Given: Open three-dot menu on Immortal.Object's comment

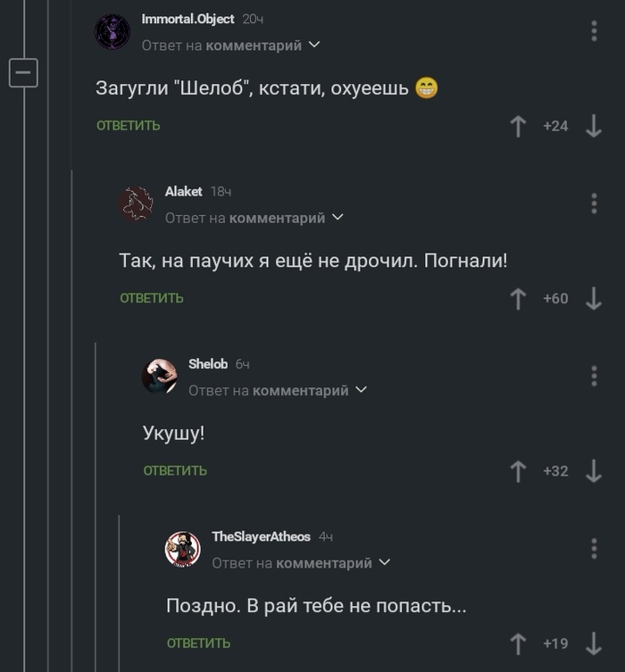Looking at the screenshot, I should coord(594,31).
